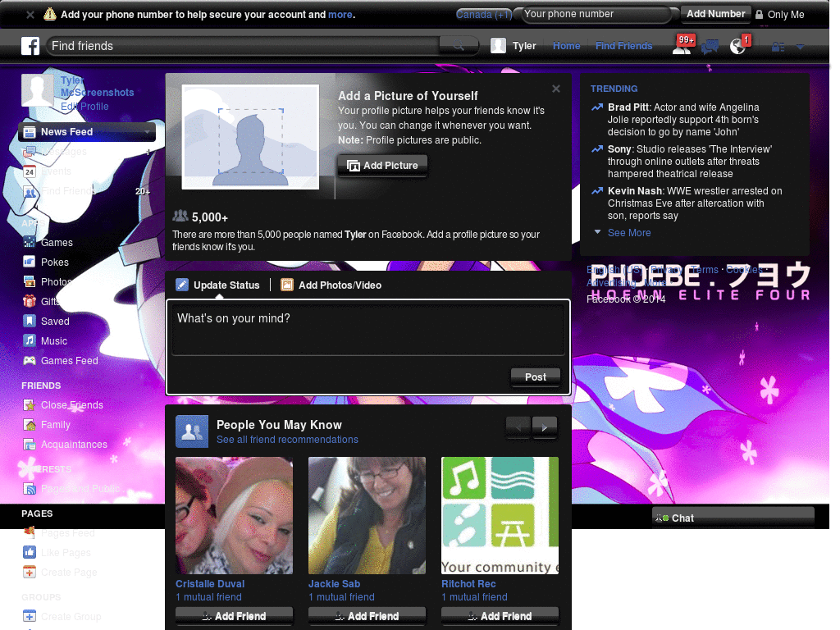This screenshot has height=630, width=840.
Task: Open notifications globe icon
Action: 738,46
